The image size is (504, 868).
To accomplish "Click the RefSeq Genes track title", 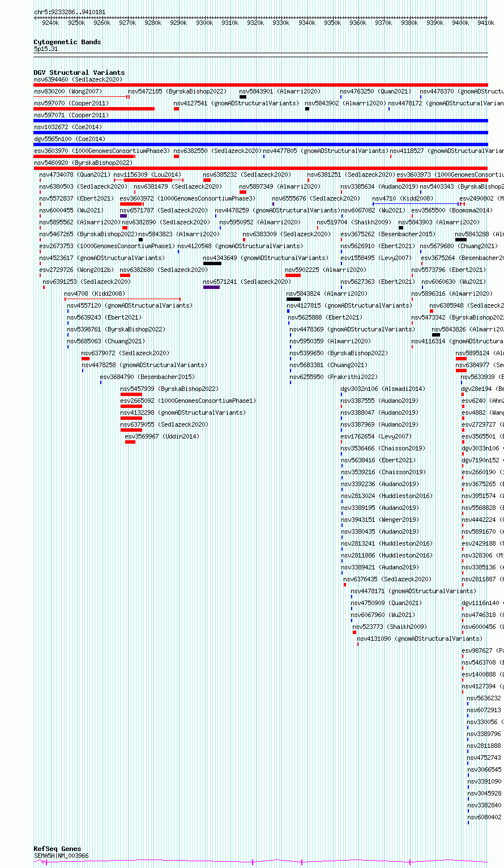I will pos(57,849).
